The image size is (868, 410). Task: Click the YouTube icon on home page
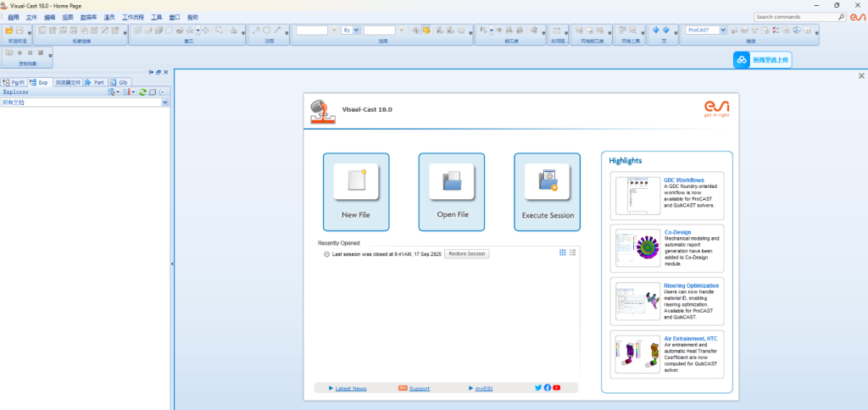pyautogui.click(x=557, y=388)
